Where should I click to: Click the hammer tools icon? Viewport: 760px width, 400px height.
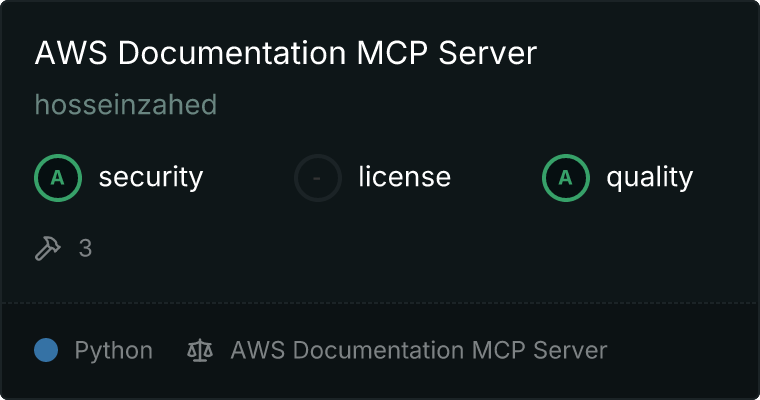click(x=48, y=248)
